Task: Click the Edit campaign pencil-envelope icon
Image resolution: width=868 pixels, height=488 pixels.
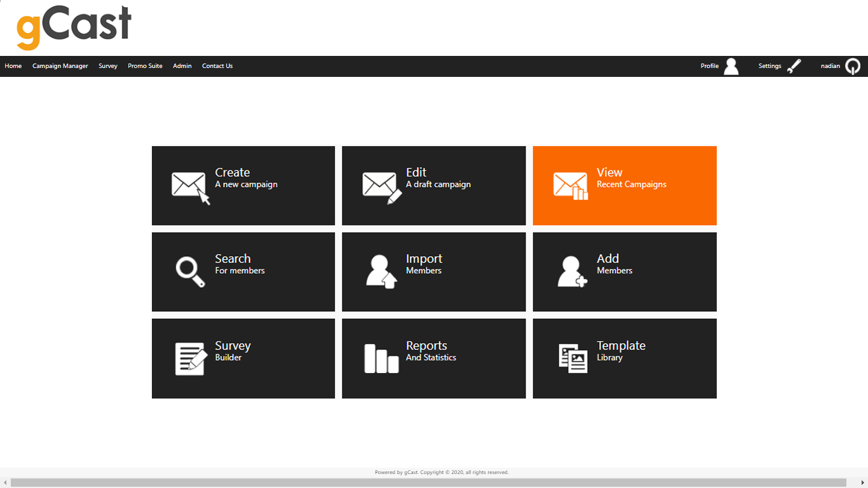Action: [378, 186]
